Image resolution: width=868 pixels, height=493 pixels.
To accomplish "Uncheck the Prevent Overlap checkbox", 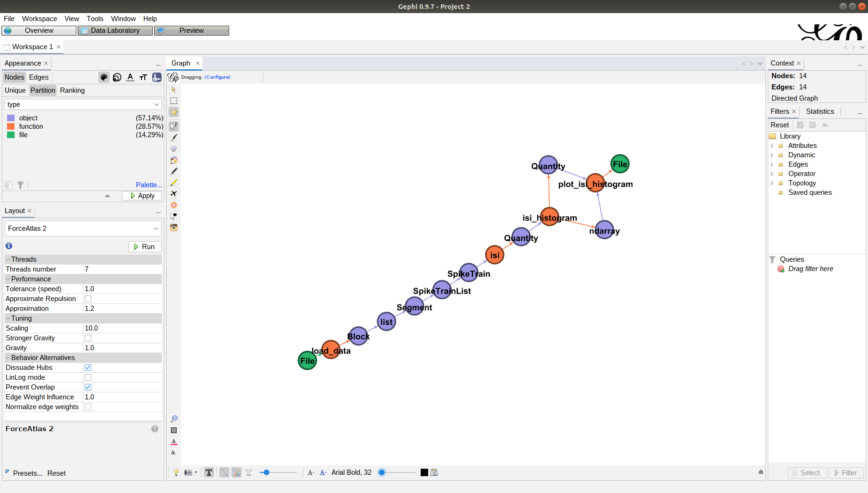I will click(88, 387).
